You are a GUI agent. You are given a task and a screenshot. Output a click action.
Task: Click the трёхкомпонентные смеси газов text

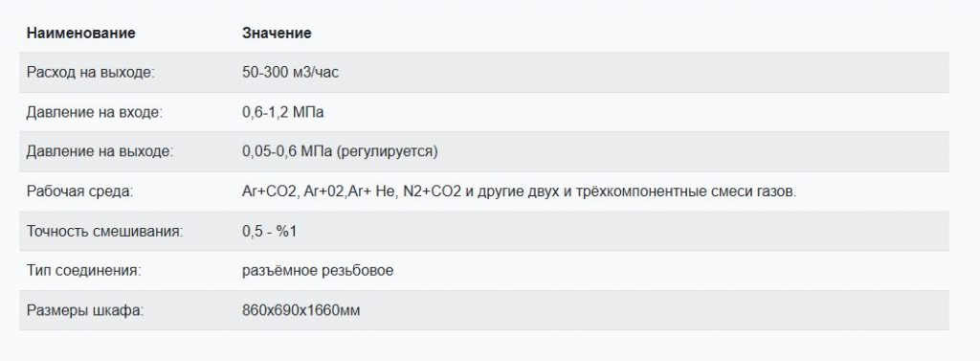[x=685, y=192]
